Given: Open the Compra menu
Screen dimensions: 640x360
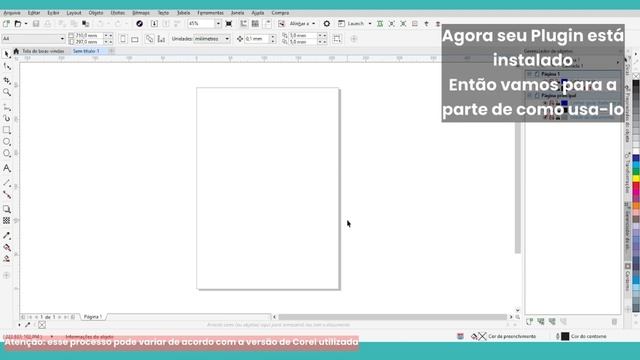Looking at the screenshot, I should (x=280, y=13).
